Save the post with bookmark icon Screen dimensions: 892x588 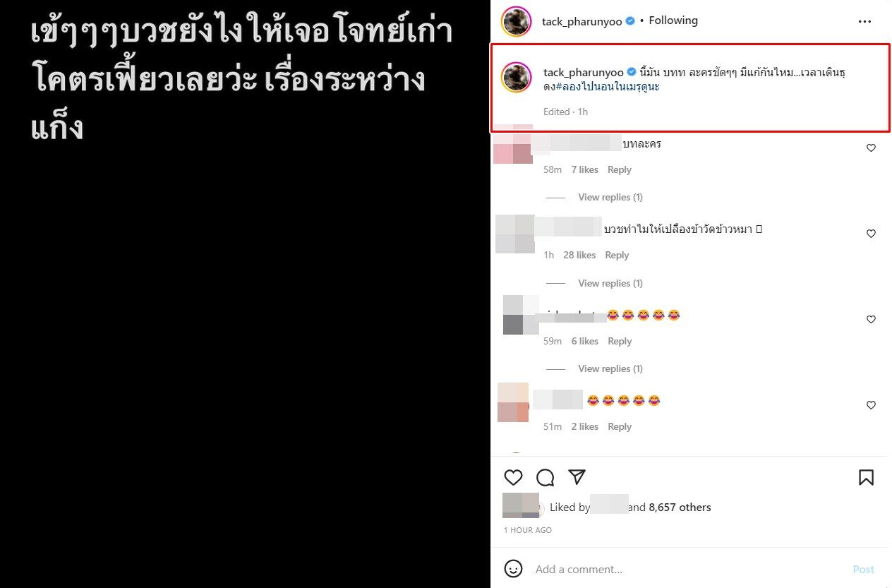pyautogui.click(x=866, y=478)
